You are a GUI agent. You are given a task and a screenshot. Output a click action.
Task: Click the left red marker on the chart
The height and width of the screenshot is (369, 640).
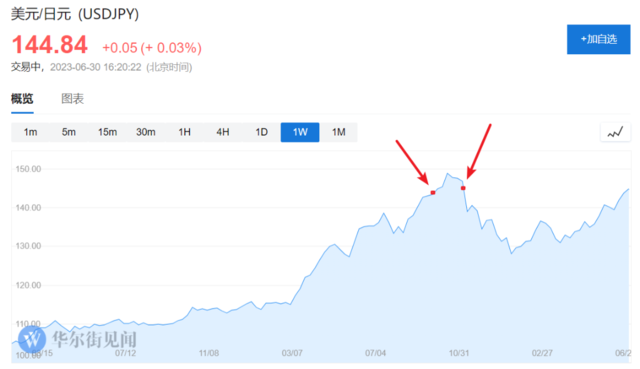(433, 193)
